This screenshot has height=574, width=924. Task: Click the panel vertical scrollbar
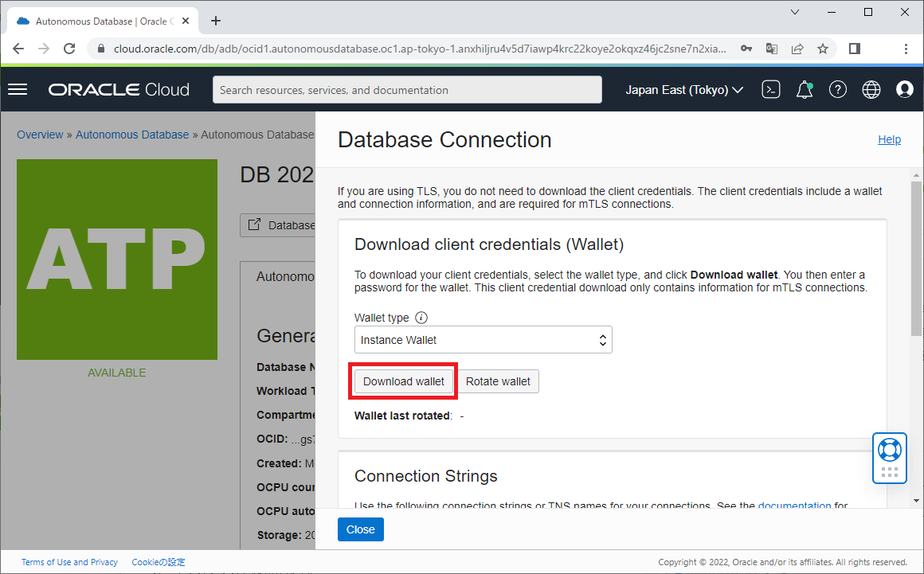tap(916, 259)
